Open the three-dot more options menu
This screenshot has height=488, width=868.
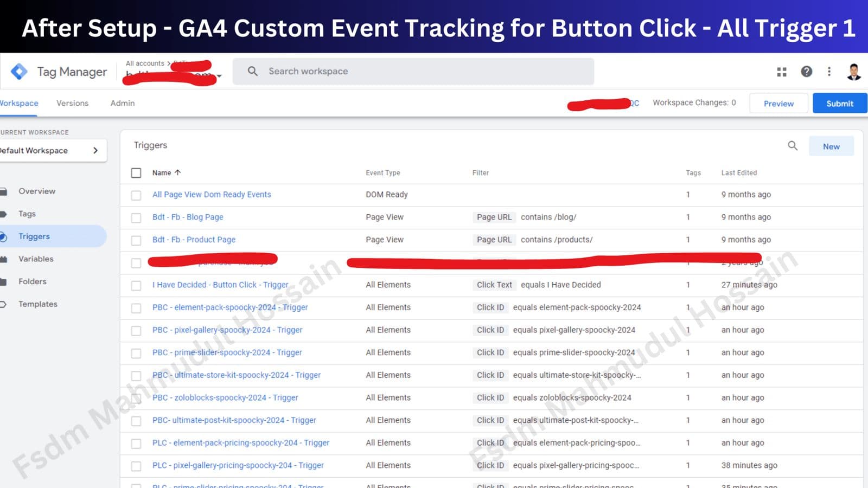tap(829, 72)
